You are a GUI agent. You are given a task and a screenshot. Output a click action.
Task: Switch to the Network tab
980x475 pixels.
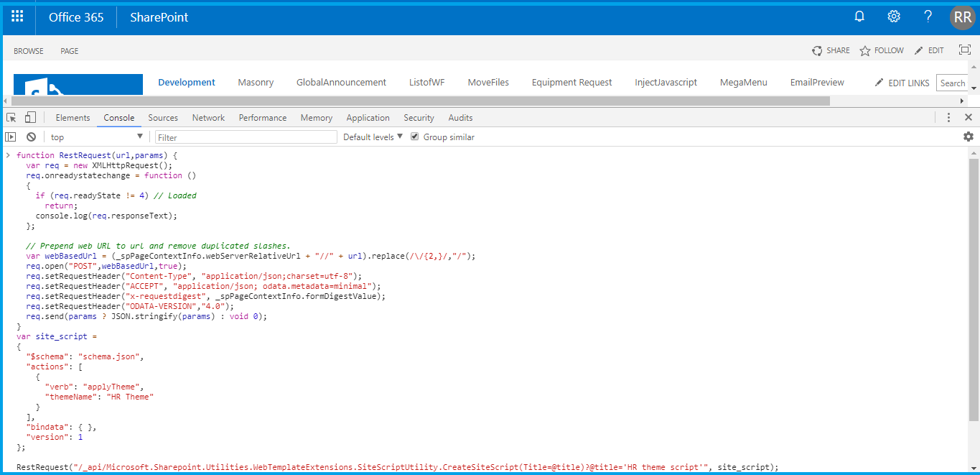tap(208, 118)
